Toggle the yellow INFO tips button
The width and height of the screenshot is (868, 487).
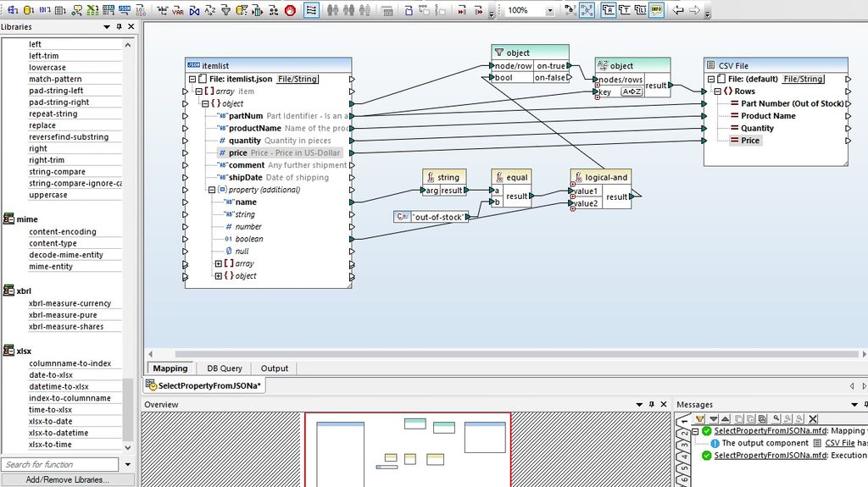pyautogui.click(x=656, y=10)
